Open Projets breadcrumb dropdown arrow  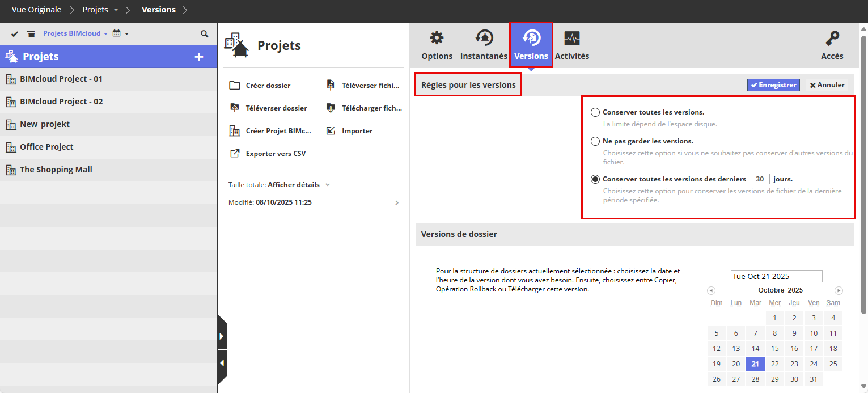116,10
